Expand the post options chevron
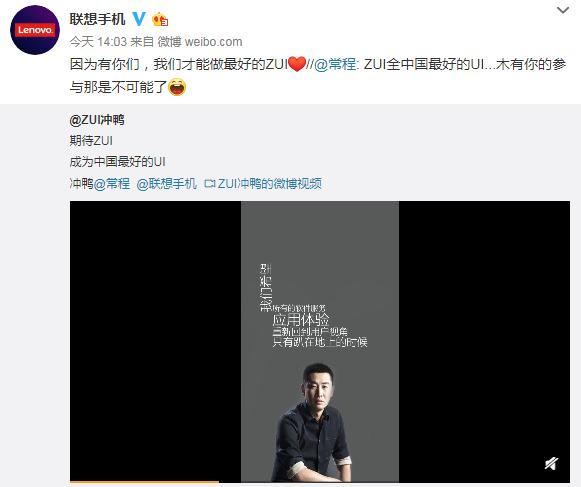Screen dimensions: 581x487 tap(563, 10)
